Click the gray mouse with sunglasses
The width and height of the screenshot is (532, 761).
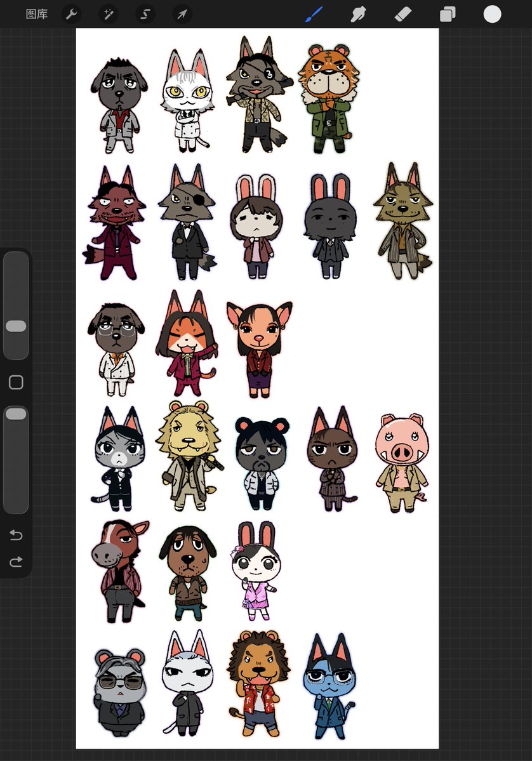pyautogui.click(x=120, y=692)
